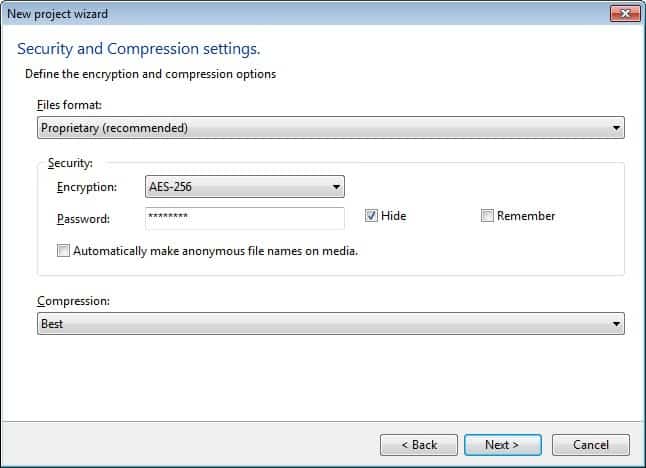Uncheck the Hide password checkbox
The image size is (646, 468).
(x=371, y=216)
